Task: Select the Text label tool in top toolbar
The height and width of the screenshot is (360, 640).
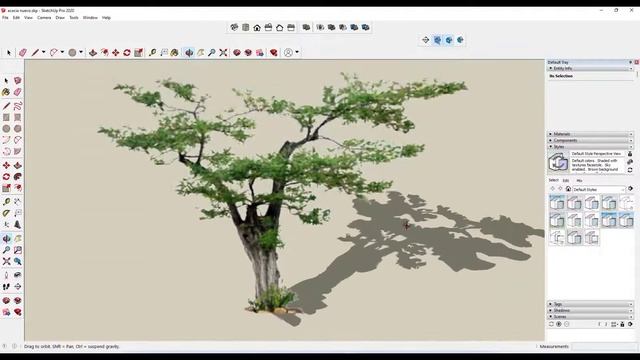Action: 164,53
